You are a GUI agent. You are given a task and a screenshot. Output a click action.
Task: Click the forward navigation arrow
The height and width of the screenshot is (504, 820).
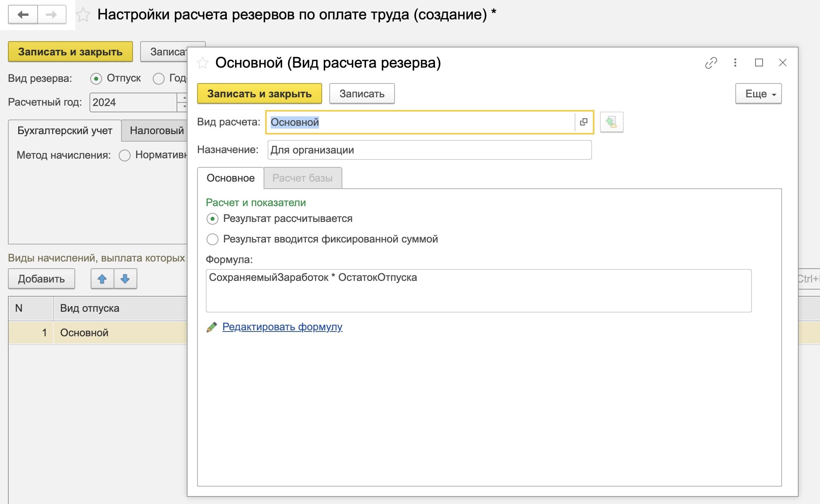(x=51, y=15)
